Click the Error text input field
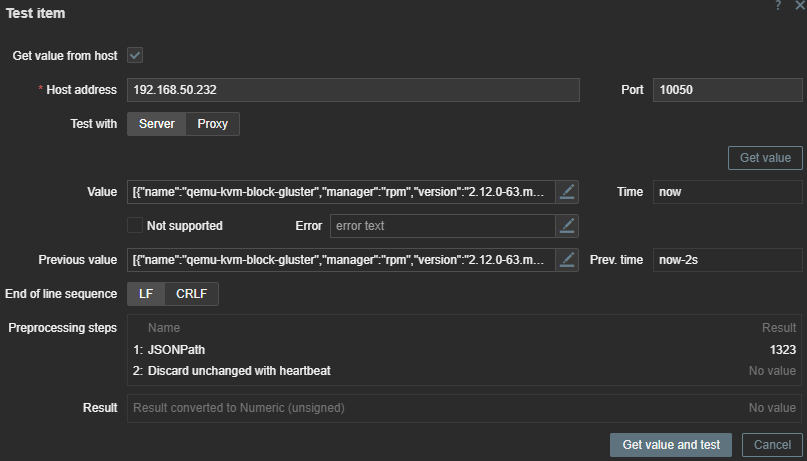 pos(442,226)
